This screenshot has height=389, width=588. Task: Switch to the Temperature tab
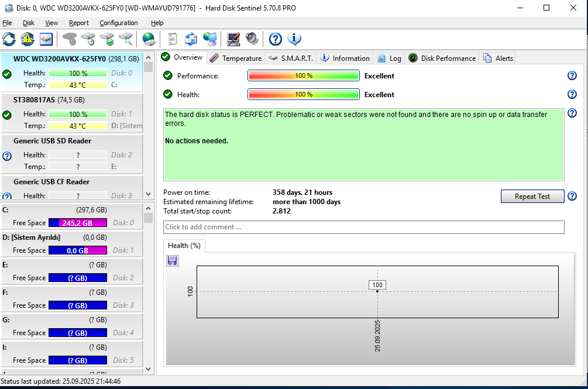(x=236, y=58)
